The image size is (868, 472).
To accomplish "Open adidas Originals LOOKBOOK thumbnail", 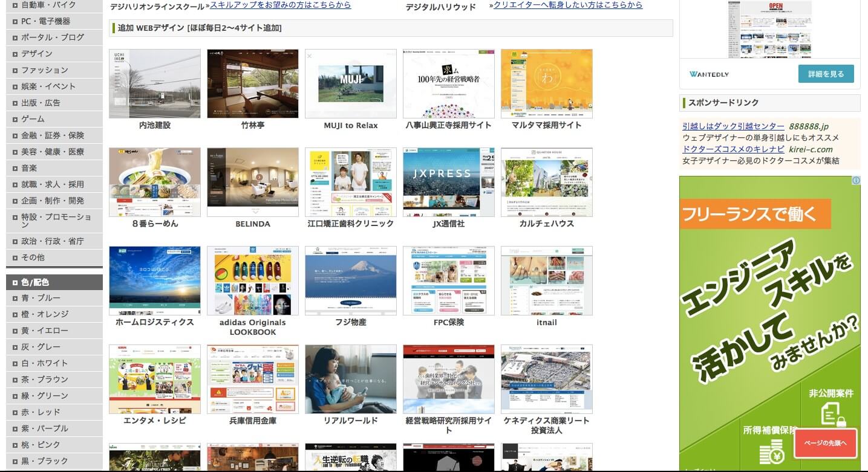I will (253, 281).
